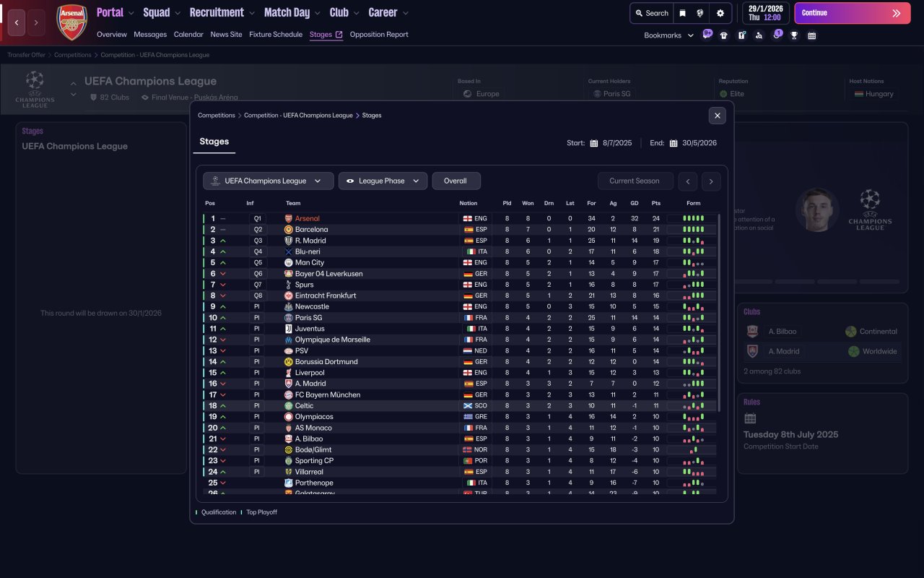Open the scouting search shortcut icon

pyautogui.click(x=759, y=35)
